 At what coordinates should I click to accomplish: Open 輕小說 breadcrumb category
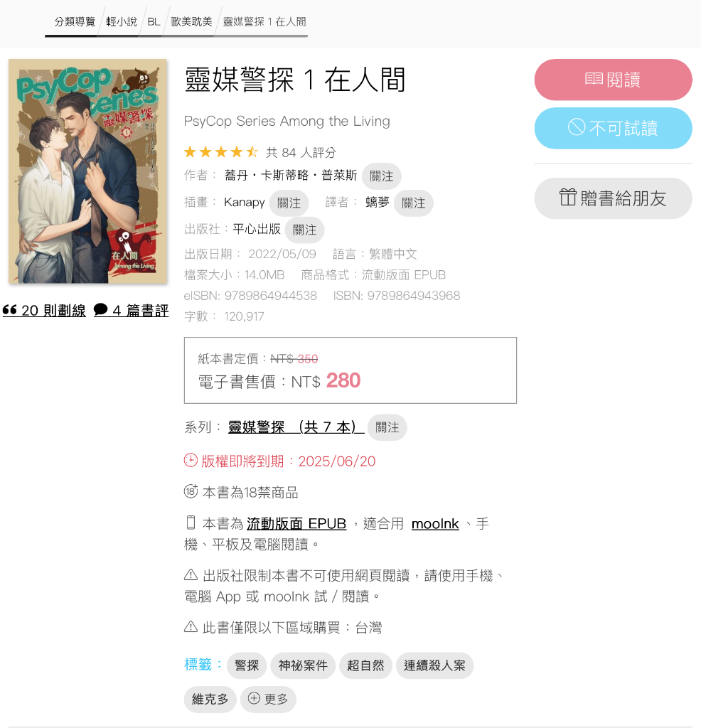(121, 22)
